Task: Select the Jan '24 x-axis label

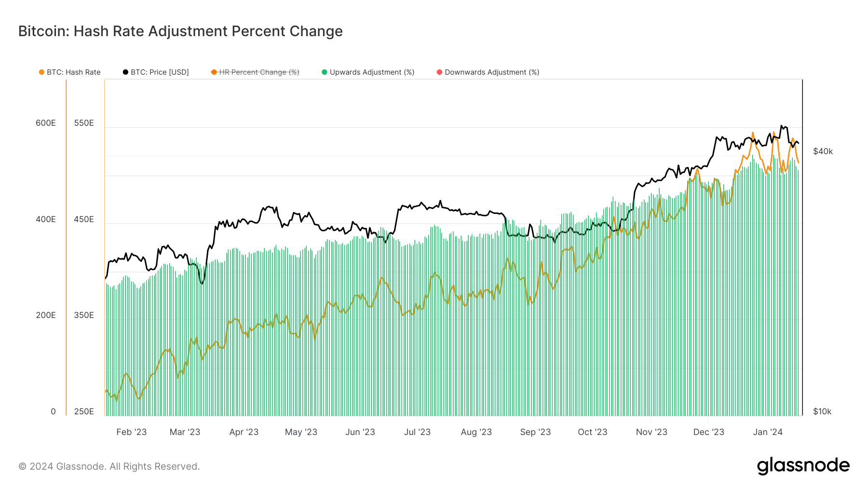Action: (x=768, y=432)
